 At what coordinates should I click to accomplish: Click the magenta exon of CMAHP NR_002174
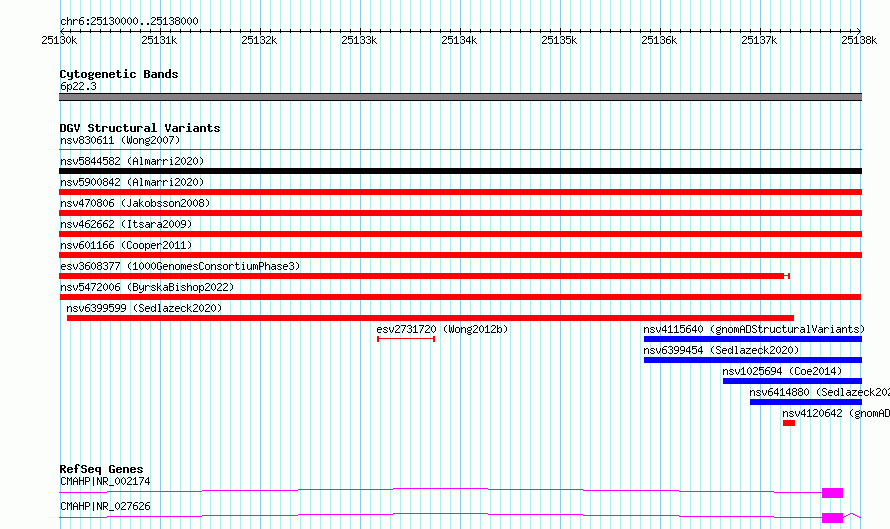click(x=833, y=493)
